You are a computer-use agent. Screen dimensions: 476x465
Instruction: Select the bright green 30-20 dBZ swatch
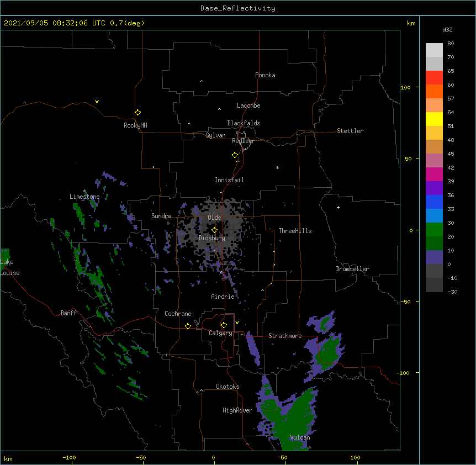coord(434,230)
